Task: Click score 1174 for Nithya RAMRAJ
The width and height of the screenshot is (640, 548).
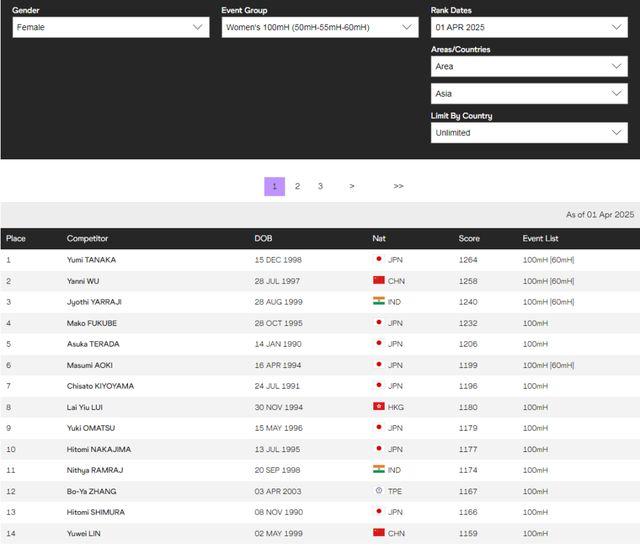Action: (x=468, y=470)
